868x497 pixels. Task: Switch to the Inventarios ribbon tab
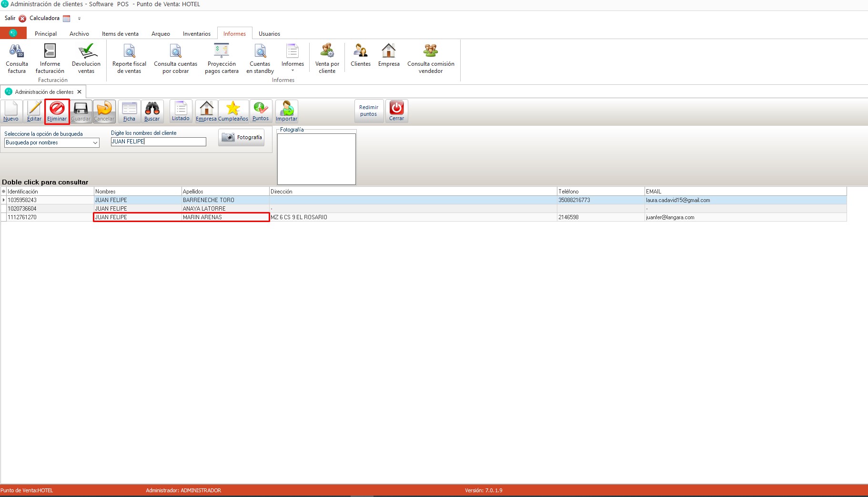pos(196,34)
